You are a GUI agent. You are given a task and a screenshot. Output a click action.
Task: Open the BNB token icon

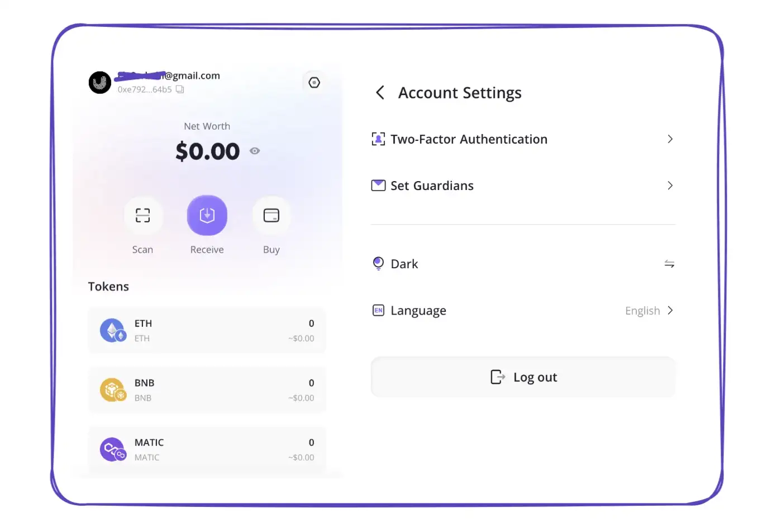pos(113,390)
